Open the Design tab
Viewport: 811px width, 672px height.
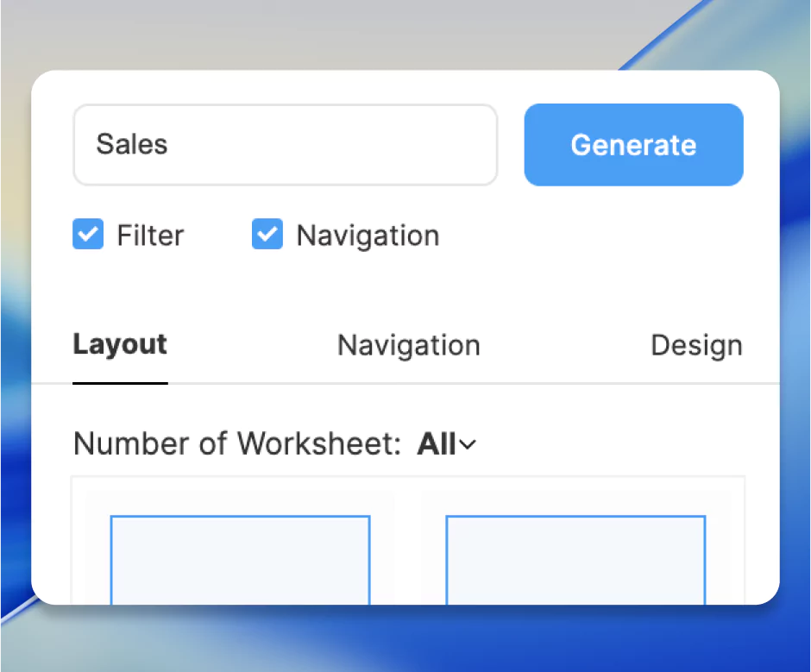[x=695, y=345]
